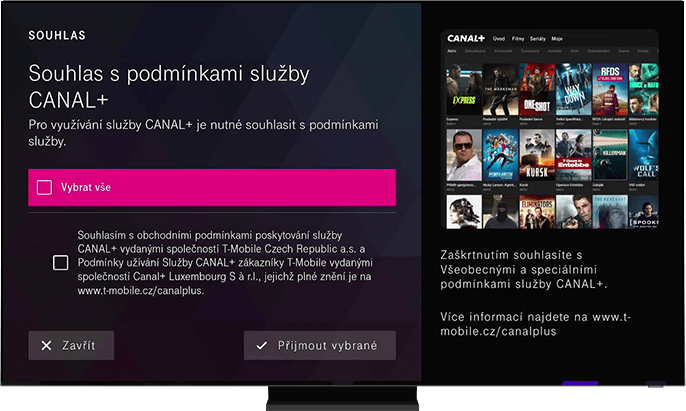The width and height of the screenshot is (686, 411).
Task: Pick the 7 Days in Entebbe poster
Action: (573, 155)
